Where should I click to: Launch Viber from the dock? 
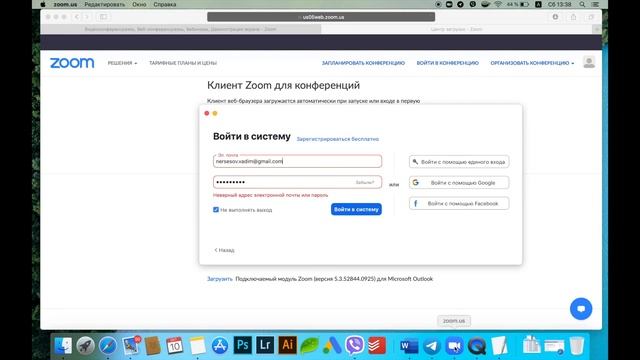pos(354,346)
